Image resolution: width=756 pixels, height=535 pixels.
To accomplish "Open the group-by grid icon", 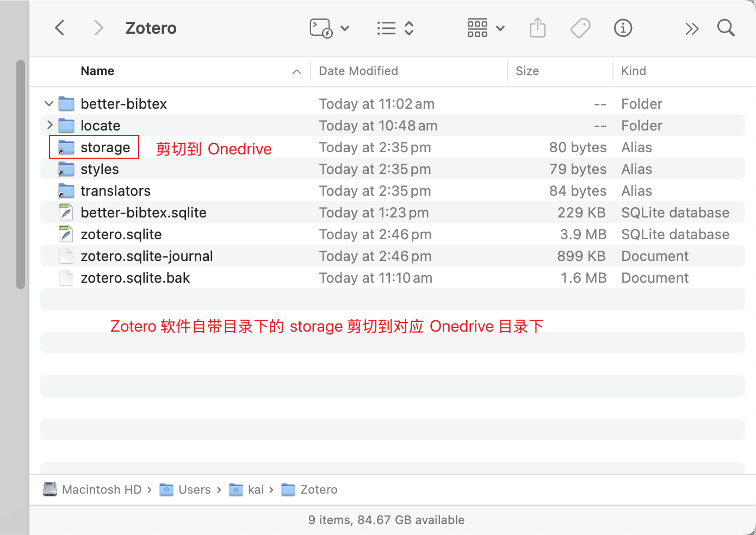I will coord(478,28).
